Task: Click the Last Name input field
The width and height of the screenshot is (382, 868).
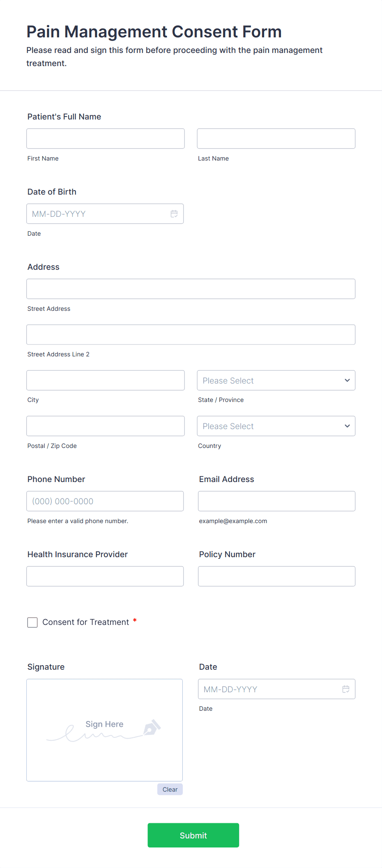Action: (x=276, y=138)
